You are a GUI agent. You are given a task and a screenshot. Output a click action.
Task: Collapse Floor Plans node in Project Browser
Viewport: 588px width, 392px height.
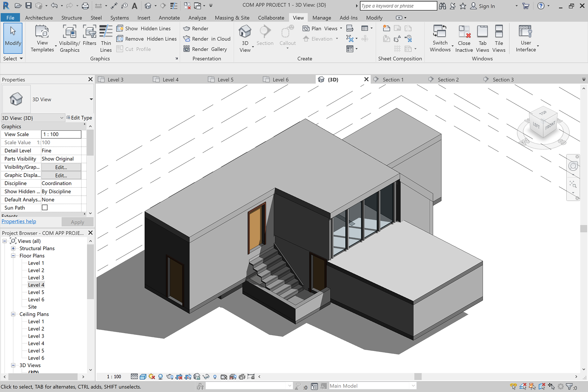point(13,256)
